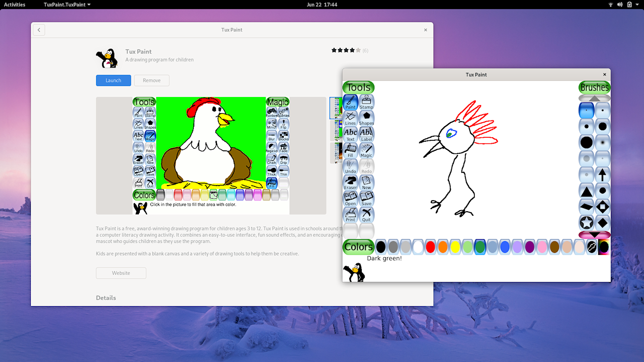This screenshot has width=644, height=362.
Task: Click the greyed-out Redo button
Action: [366, 166]
